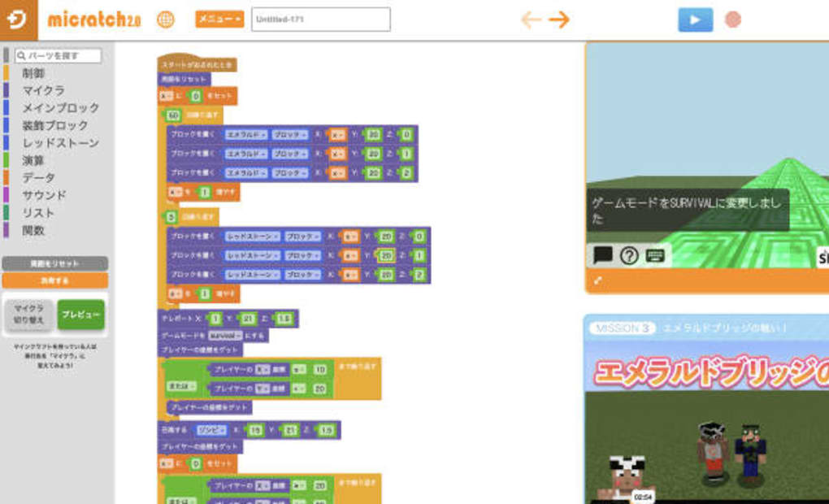The image size is (829, 504).
Task: Click the keyboard icon in preview
Action: (655, 255)
